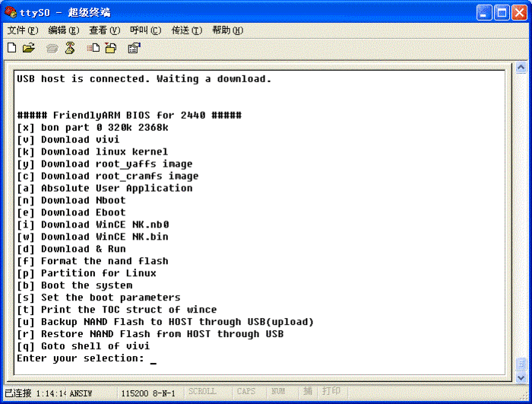Screen dimensions: 532x404
Task: Open the 呼叫(C) menu
Action: tap(146, 30)
